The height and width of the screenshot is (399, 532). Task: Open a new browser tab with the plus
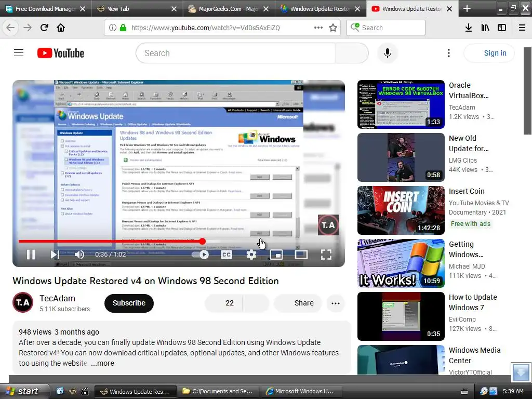click(467, 8)
